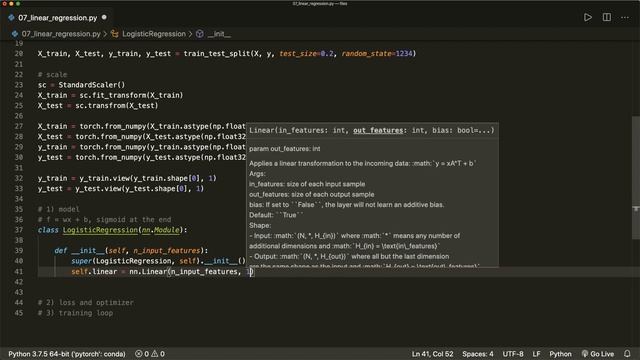Select language mode Python in status bar
The width and height of the screenshot is (640, 360).
coord(560,354)
